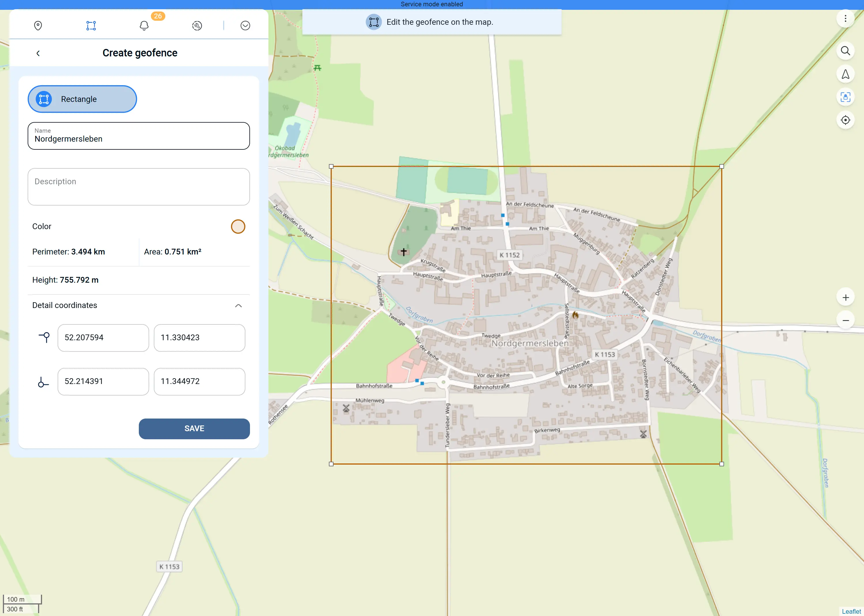This screenshot has width=864, height=616.
Task: Toggle the map focus lock icon
Action: (845, 97)
